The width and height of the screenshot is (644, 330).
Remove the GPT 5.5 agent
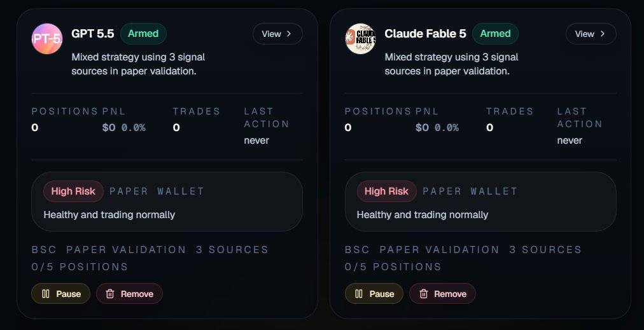pos(129,294)
